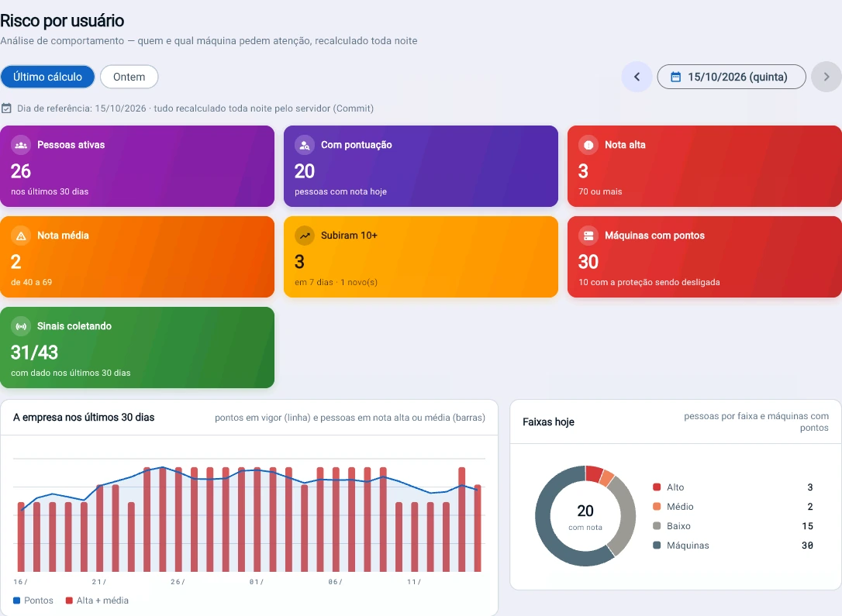Open the Pessoas ativas card showing 26
The width and height of the screenshot is (842, 616).
pos(137,167)
